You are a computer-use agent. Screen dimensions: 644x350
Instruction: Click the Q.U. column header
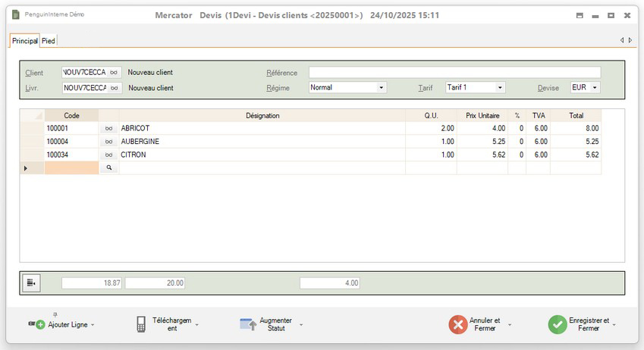coord(432,115)
